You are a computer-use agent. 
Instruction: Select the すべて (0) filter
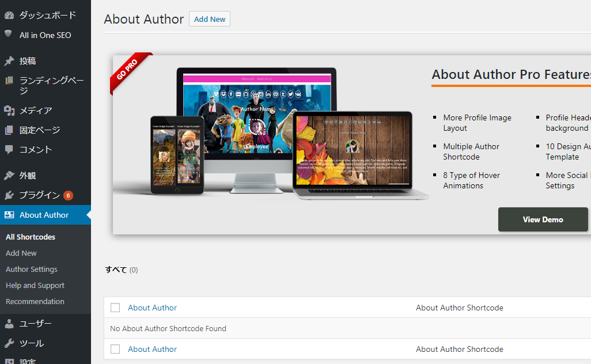click(x=122, y=270)
